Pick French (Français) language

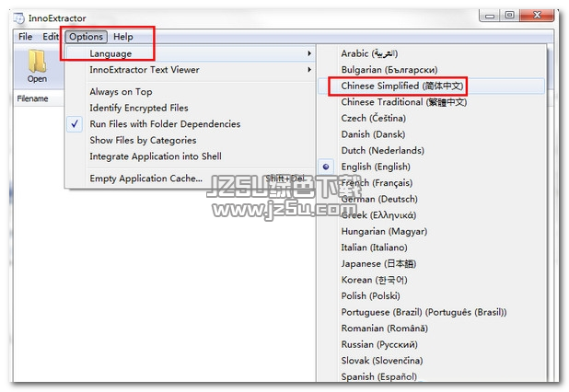click(431, 183)
